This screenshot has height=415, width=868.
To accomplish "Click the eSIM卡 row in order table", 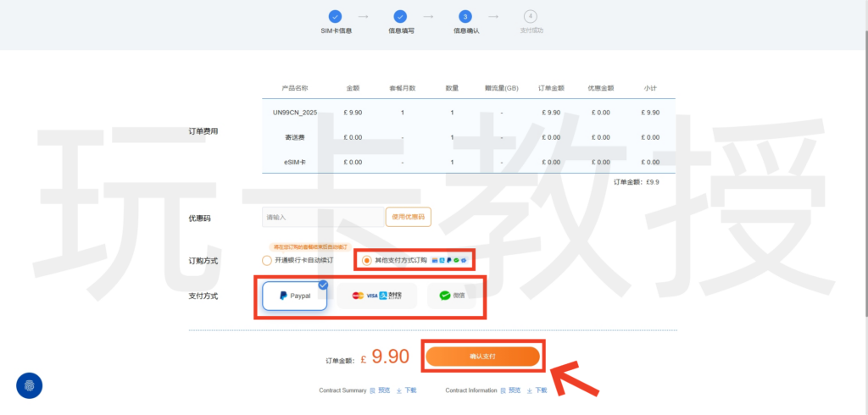I will (x=295, y=162).
